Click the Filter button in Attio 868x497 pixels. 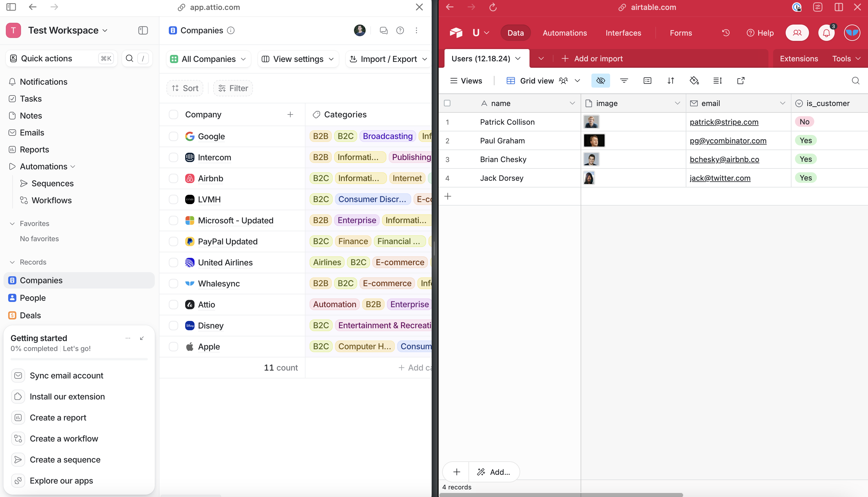coord(233,88)
